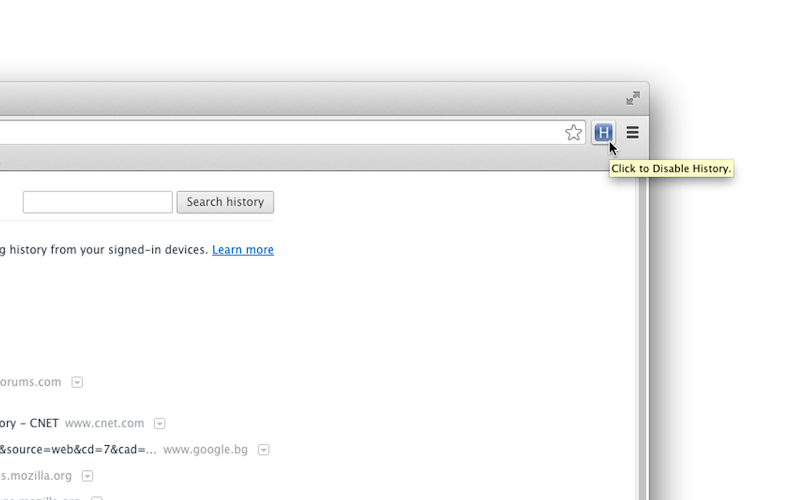Focus the history search text field
Viewport: 800px width, 500px height.
pyautogui.click(x=97, y=202)
